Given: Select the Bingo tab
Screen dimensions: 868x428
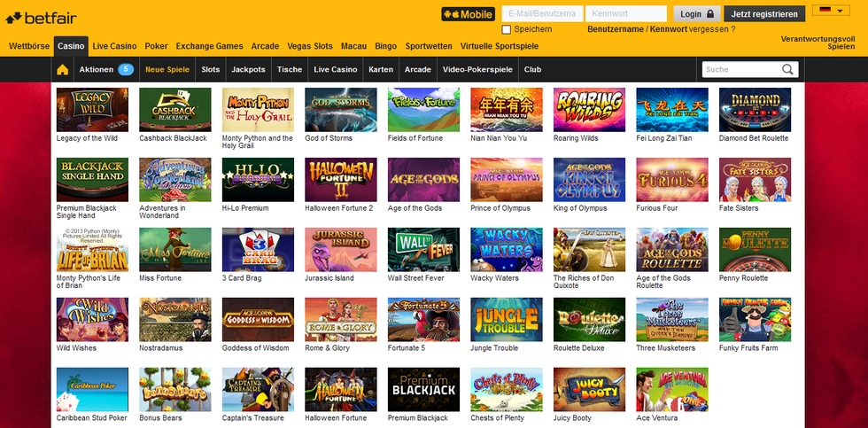Looking at the screenshot, I should (386, 46).
